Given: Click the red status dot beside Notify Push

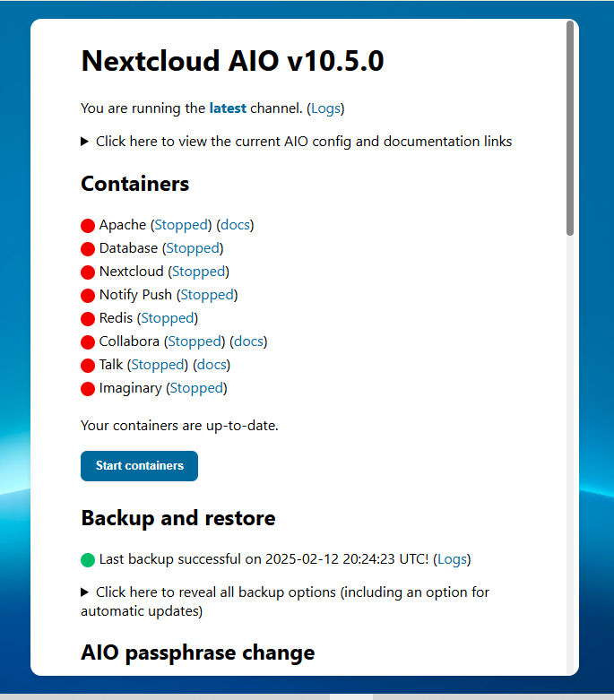Looking at the screenshot, I should (88, 296).
